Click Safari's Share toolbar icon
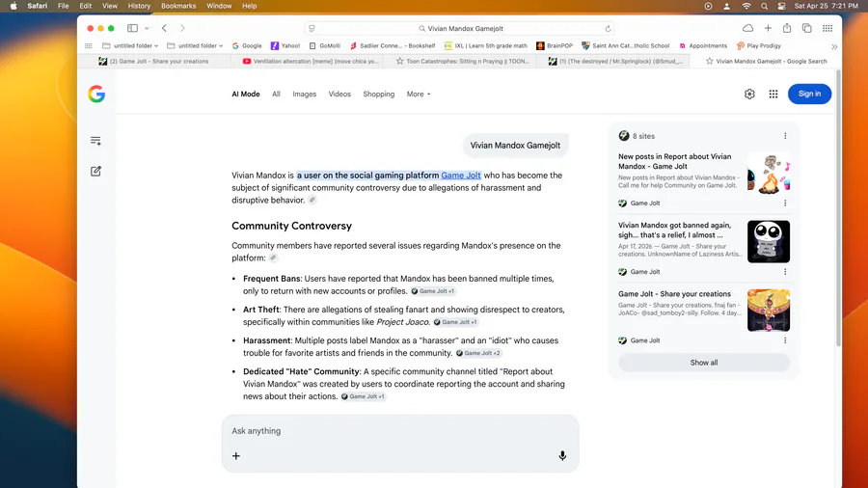Image resolution: width=868 pixels, height=488 pixels. (787, 29)
